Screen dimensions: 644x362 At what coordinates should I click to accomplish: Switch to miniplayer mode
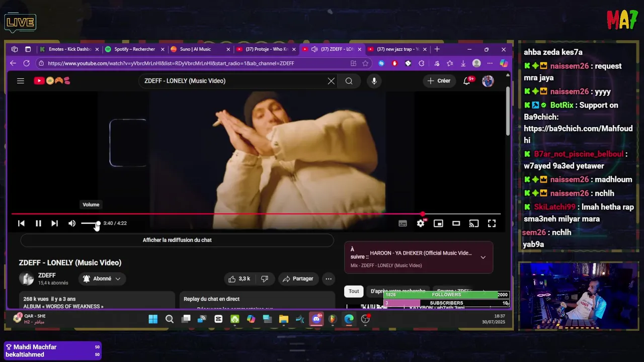(438, 224)
